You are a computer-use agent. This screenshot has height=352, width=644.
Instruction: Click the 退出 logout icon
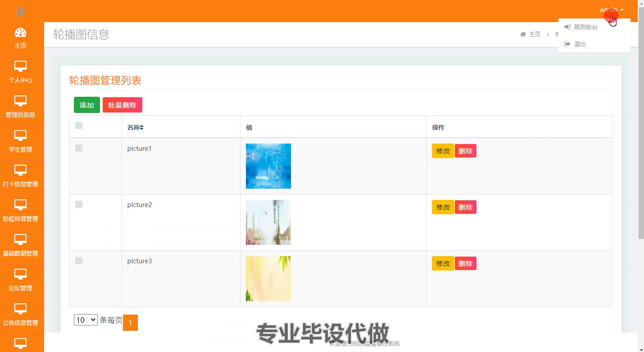pyautogui.click(x=567, y=44)
